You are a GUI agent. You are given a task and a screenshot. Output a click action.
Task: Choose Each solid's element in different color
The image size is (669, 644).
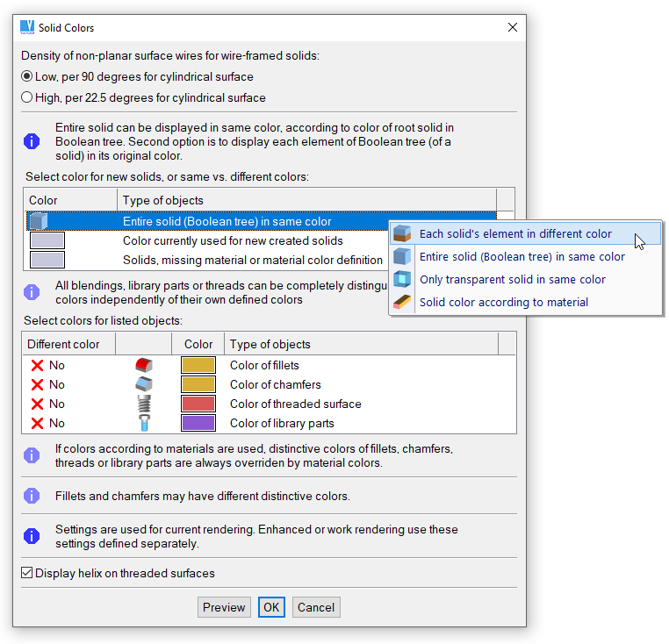[515, 234]
